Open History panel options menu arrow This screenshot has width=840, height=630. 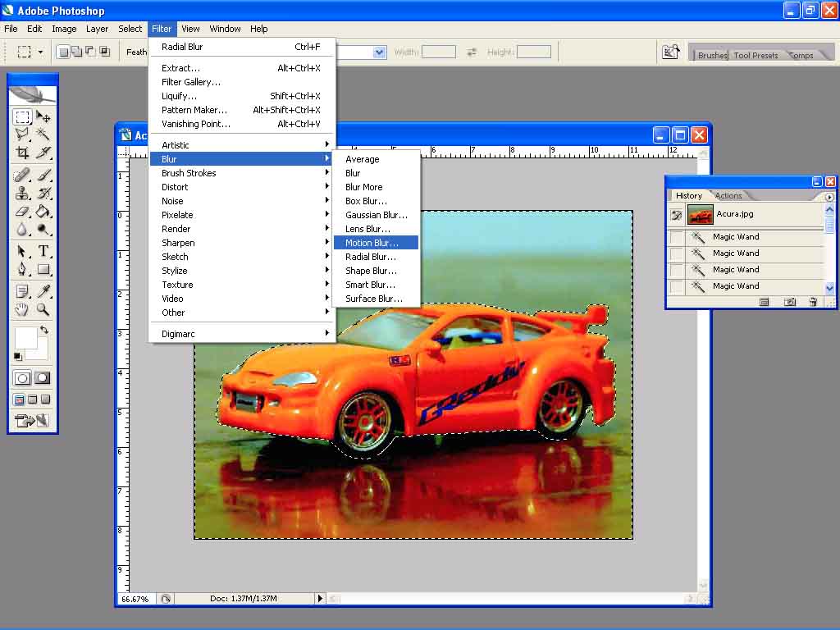click(829, 197)
